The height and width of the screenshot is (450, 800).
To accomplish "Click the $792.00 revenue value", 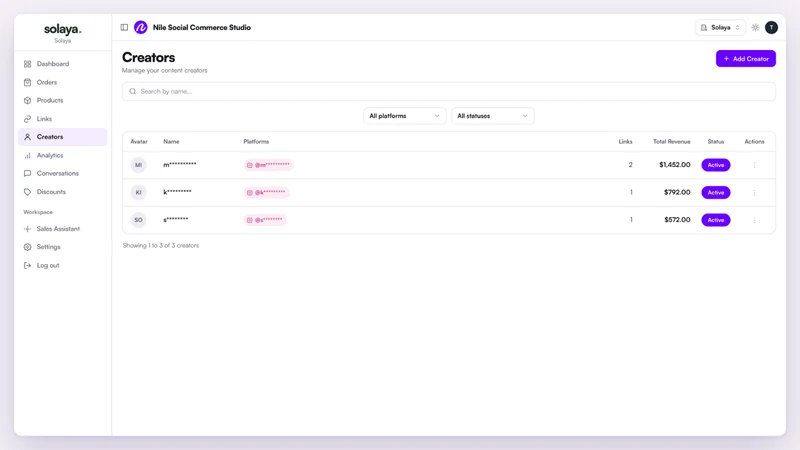I will click(677, 192).
